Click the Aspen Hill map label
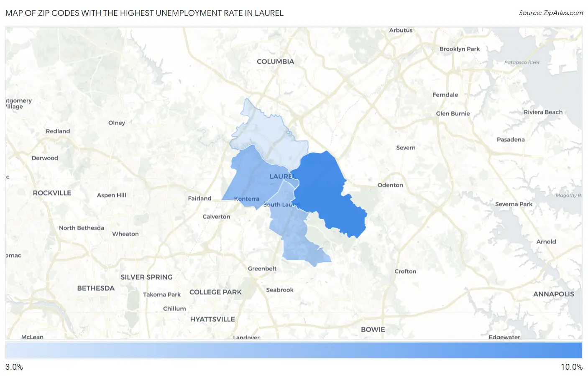This screenshot has height=376, width=588. 112,195
